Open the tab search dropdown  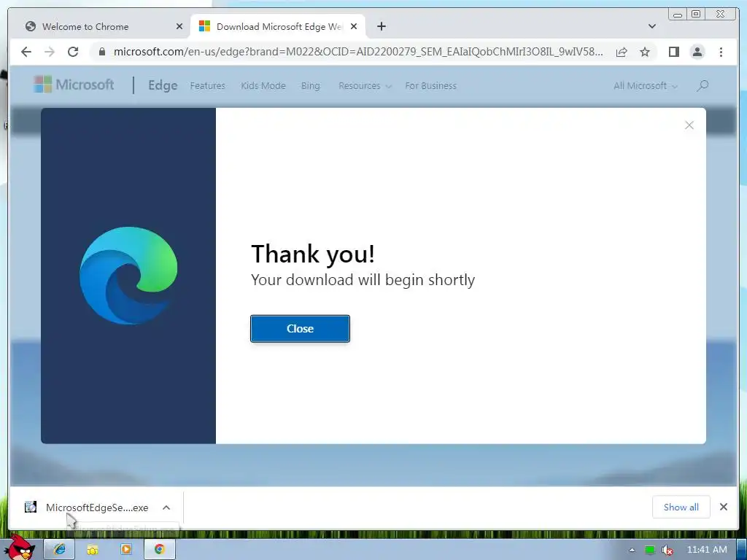coord(652,26)
